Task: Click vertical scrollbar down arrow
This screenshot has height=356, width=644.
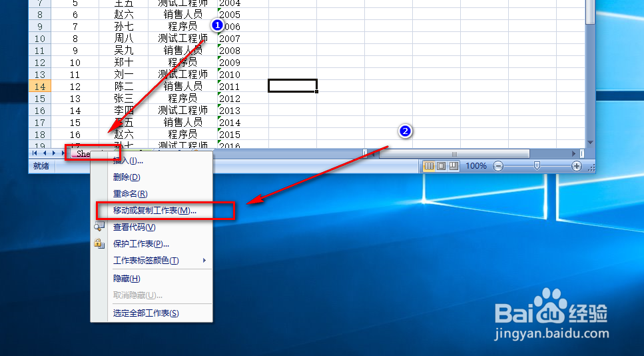Action: tap(590, 143)
